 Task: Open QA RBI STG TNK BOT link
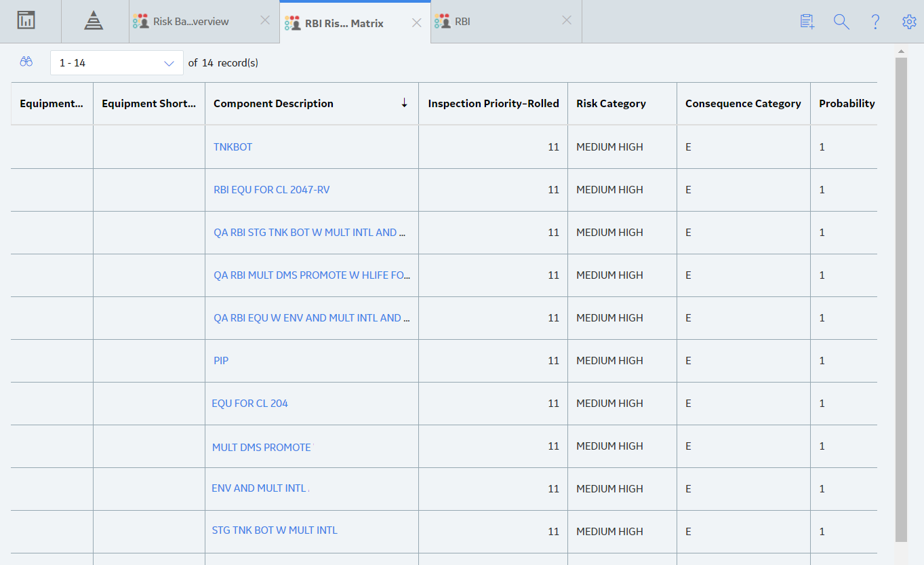pos(310,232)
